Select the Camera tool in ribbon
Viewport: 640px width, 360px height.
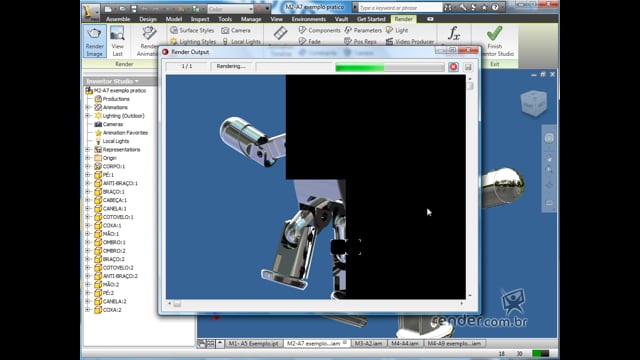(x=236, y=30)
